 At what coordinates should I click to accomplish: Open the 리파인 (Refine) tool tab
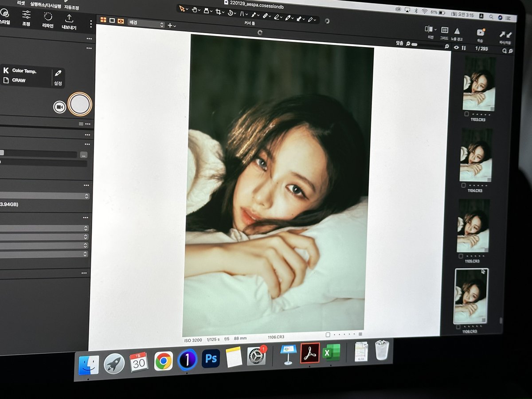(x=47, y=19)
